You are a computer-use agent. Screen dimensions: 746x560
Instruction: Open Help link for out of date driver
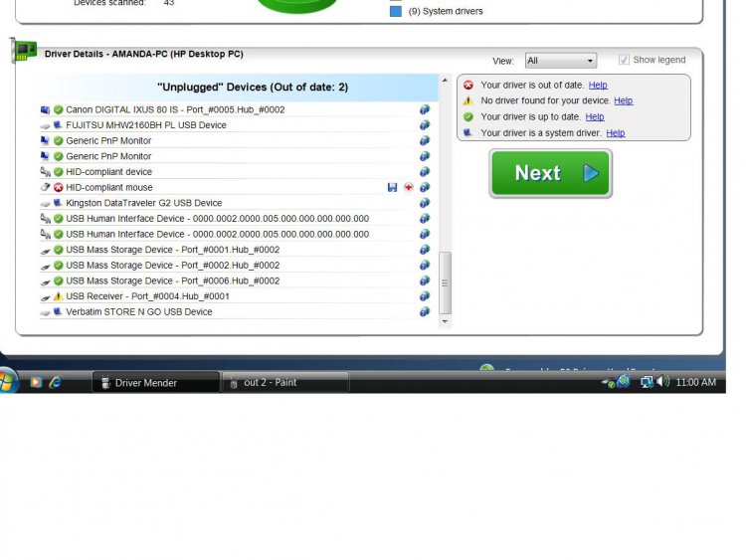tap(598, 86)
